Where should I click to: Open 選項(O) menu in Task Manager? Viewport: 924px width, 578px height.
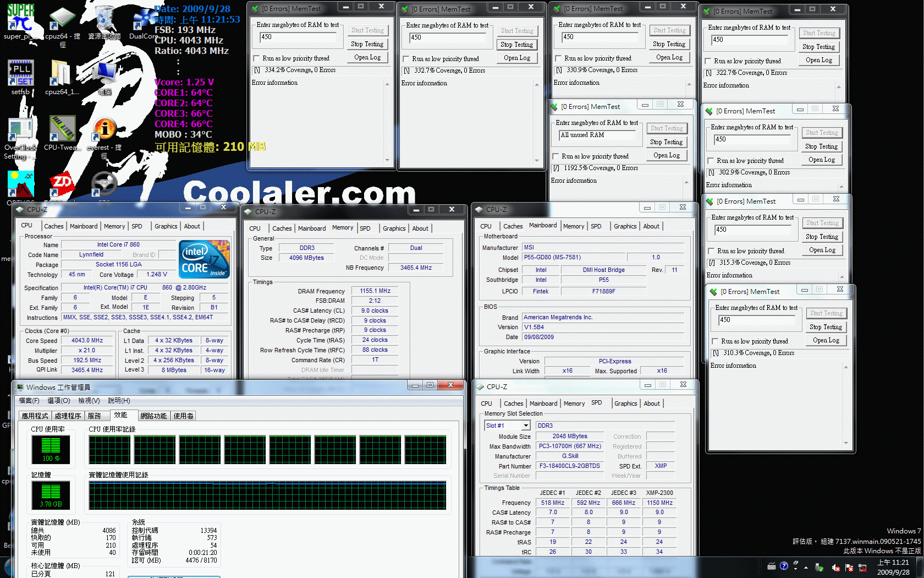[59, 401]
